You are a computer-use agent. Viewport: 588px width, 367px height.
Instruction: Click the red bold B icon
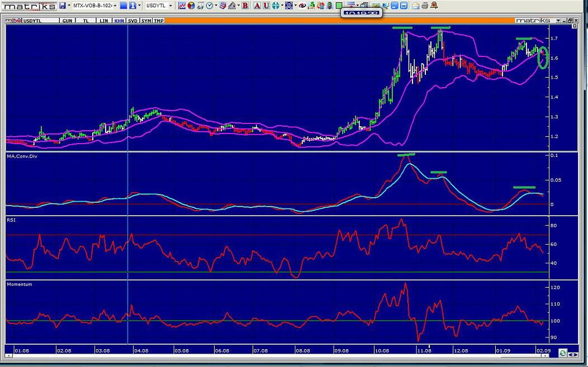tap(245, 6)
